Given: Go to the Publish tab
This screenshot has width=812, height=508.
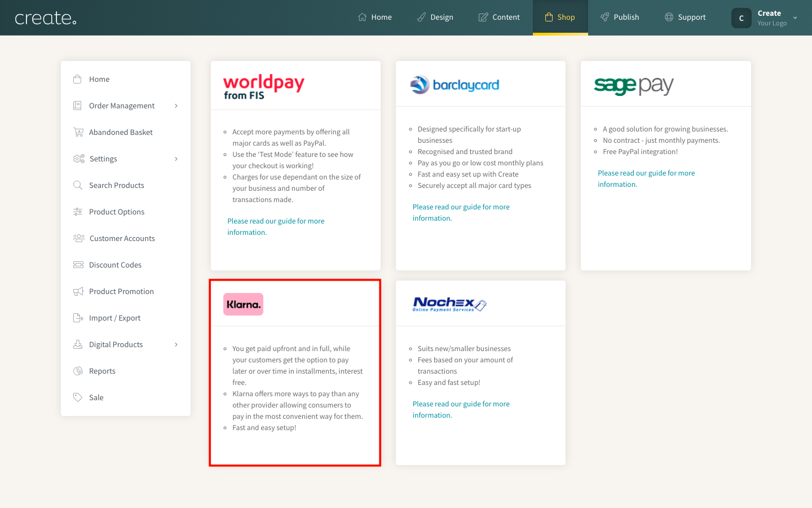Looking at the screenshot, I should click(620, 17).
